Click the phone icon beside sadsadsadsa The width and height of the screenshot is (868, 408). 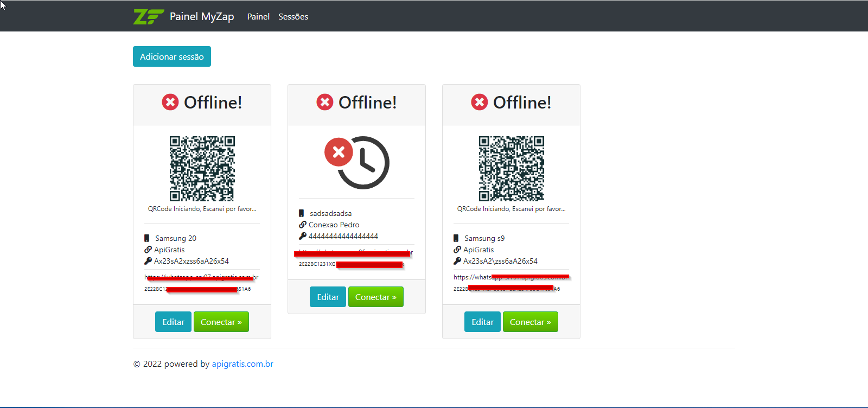click(301, 213)
